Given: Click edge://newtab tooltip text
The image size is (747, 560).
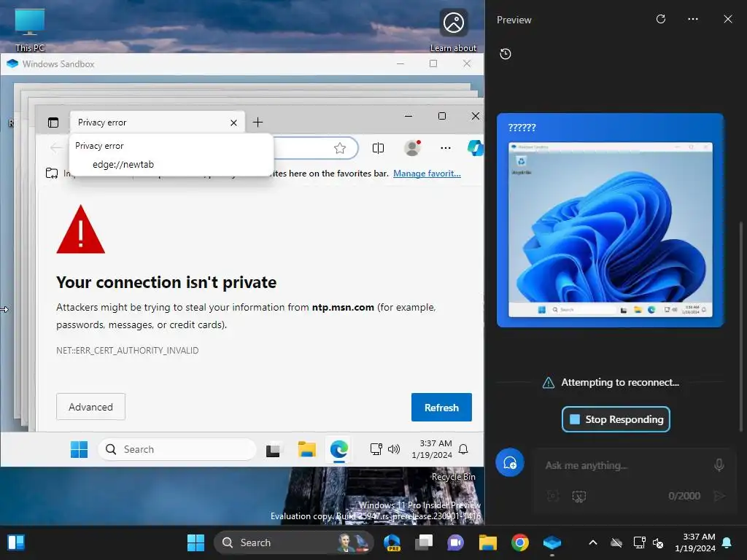Looking at the screenshot, I should pyautogui.click(x=123, y=164).
